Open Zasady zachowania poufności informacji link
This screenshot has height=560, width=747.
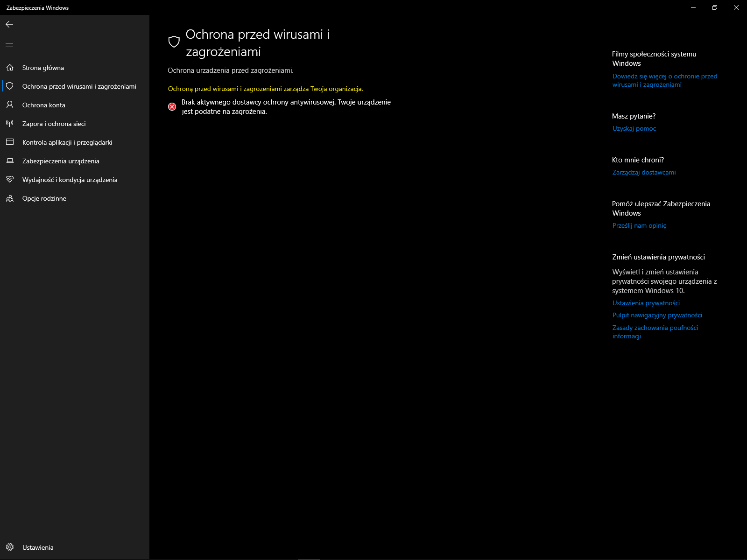(655, 332)
